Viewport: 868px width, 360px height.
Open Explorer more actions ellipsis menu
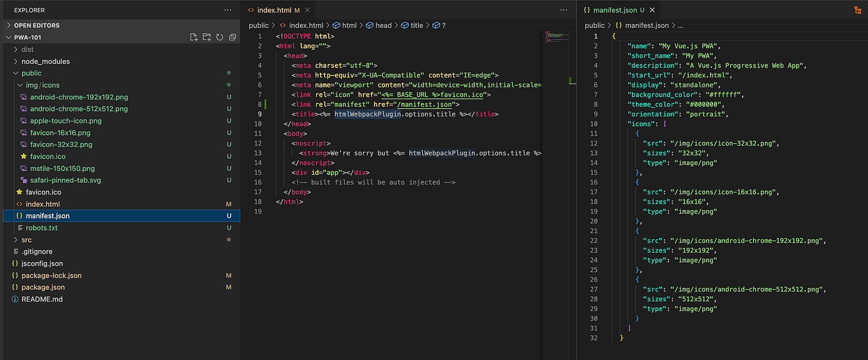pos(228,10)
